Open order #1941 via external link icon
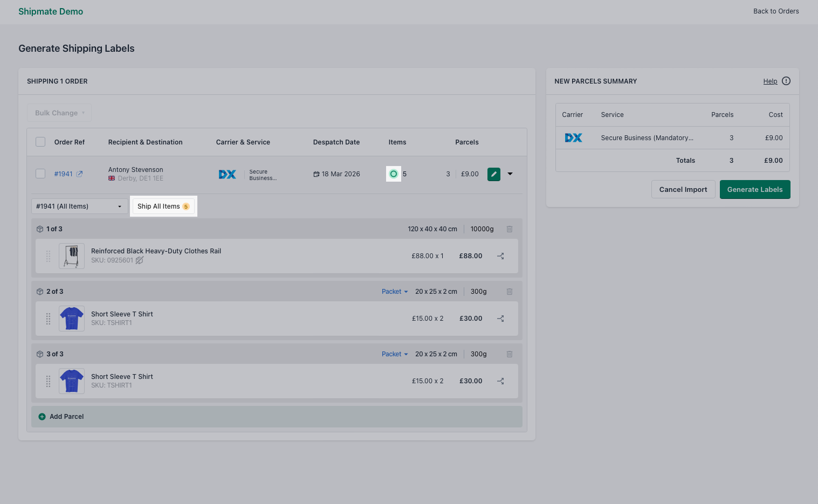This screenshot has width=818, height=504. (79, 174)
